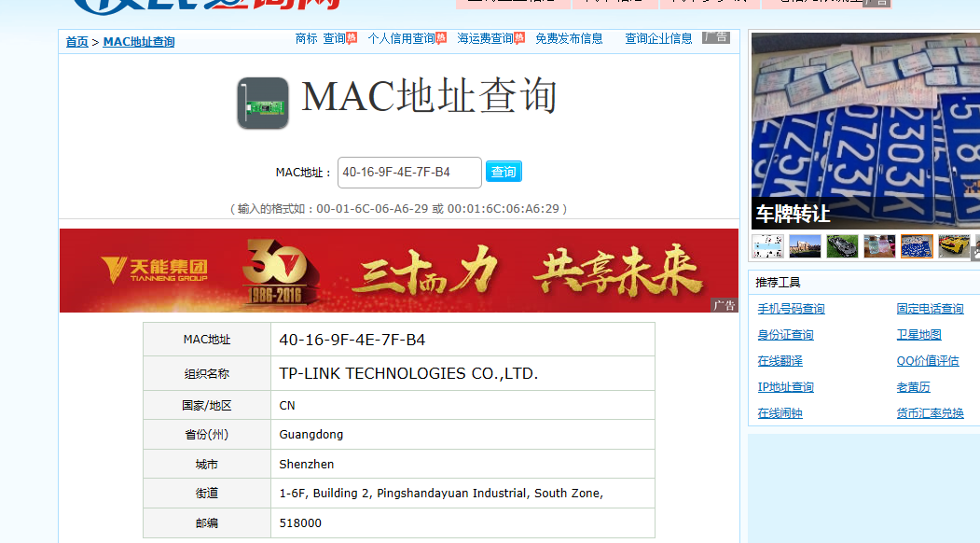Click the input format hint text

tap(399, 209)
